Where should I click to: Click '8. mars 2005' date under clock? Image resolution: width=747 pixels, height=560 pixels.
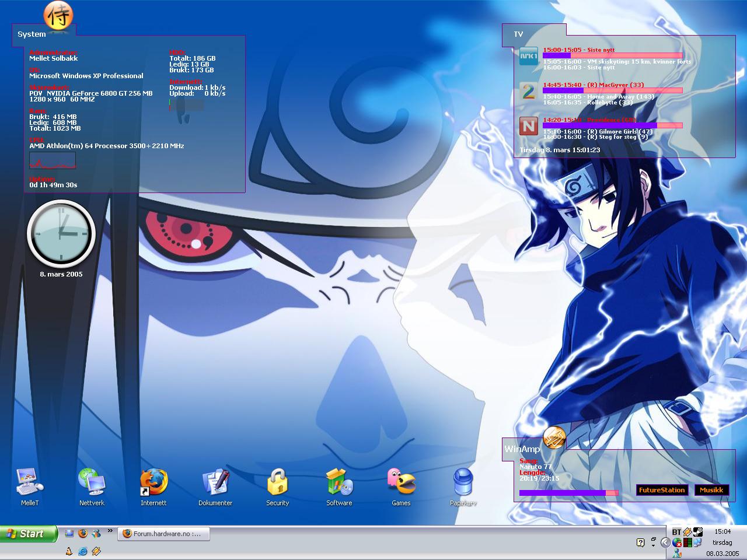(x=61, y=274)
